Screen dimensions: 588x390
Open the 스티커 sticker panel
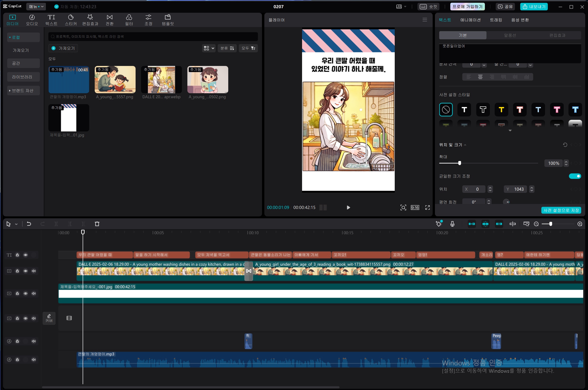[71, 20]
